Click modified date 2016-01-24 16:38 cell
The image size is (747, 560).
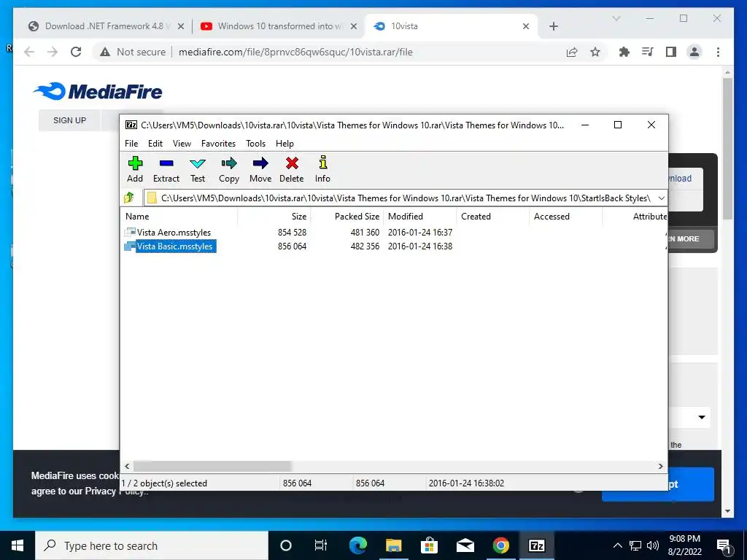(419, 246)
